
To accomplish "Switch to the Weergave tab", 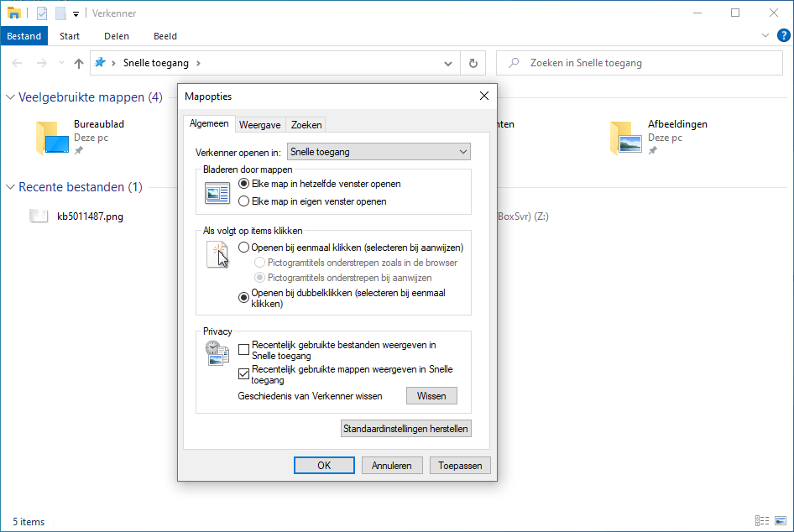I will [x=259, y=125].
